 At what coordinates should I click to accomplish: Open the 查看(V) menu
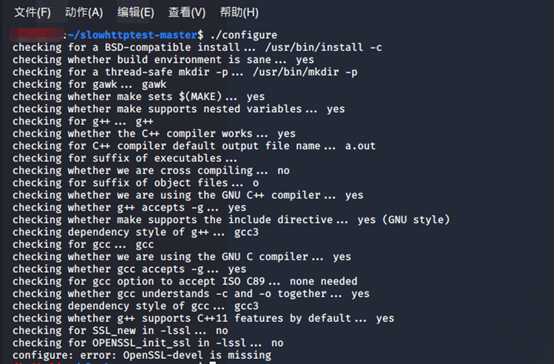pos(187,13)
